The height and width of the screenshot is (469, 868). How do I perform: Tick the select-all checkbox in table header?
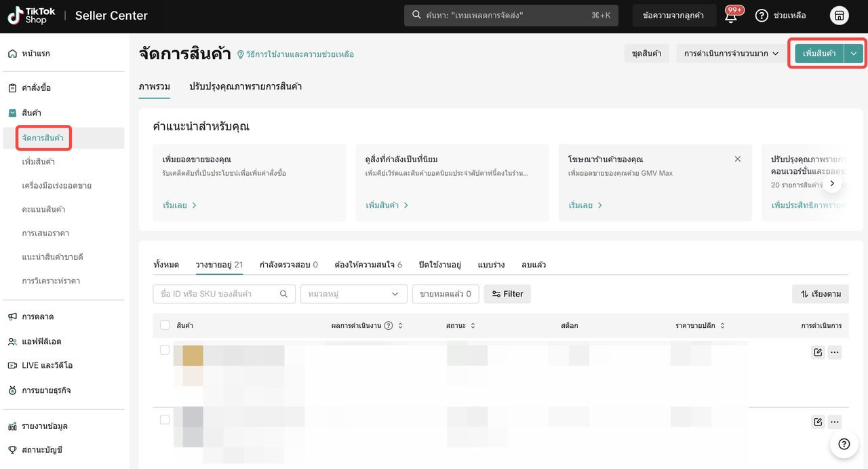point(165,325)
